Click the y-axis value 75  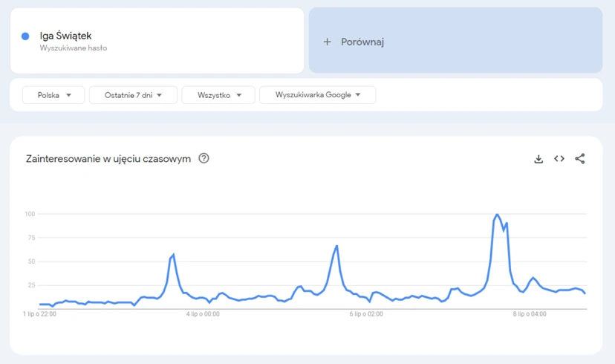click(x=31, y=238)
